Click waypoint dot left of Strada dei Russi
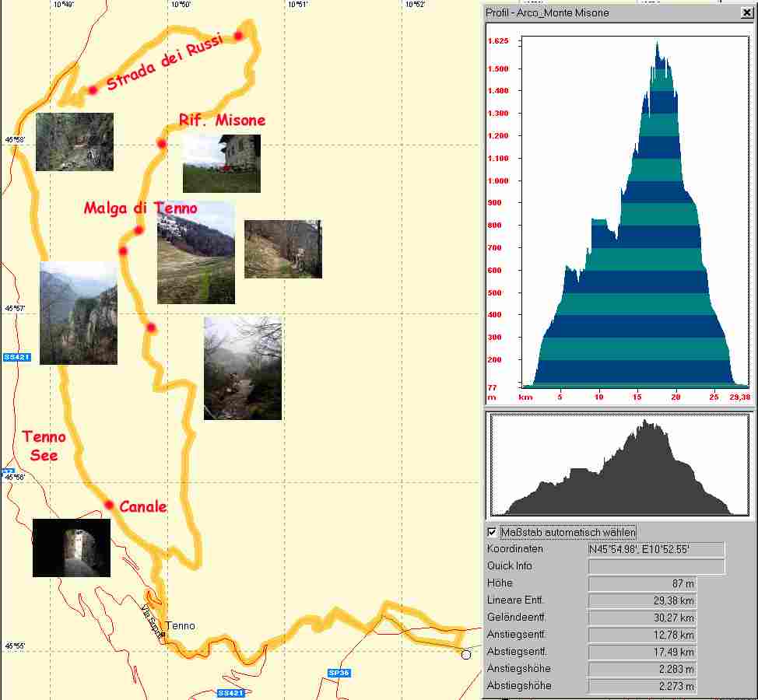The image size is (758, 700). [93, 90]
